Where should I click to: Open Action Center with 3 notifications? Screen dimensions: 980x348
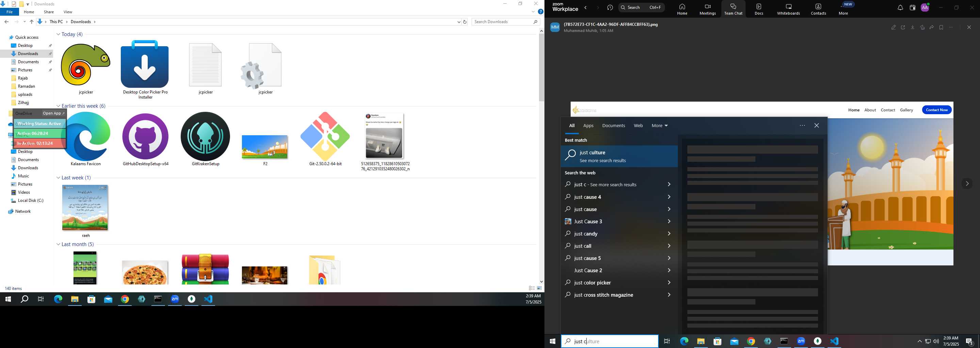pyautogui.click(x=970, y=341)
